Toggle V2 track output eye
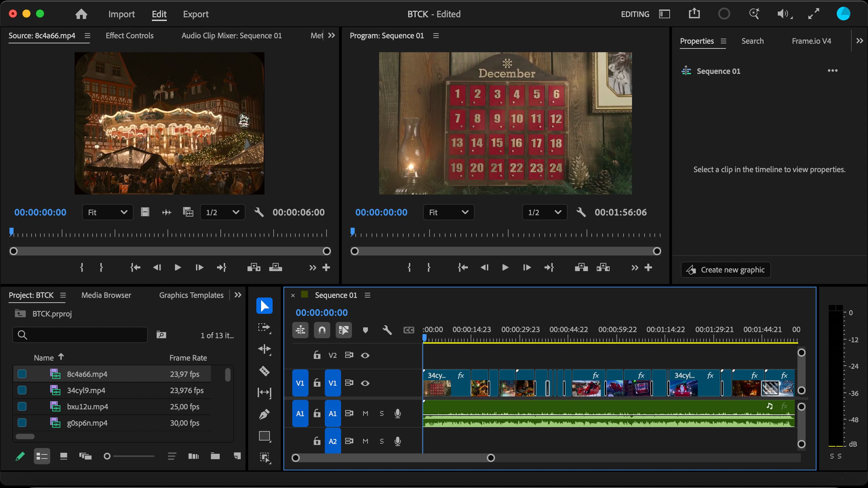868x488 pixels. 365,355
